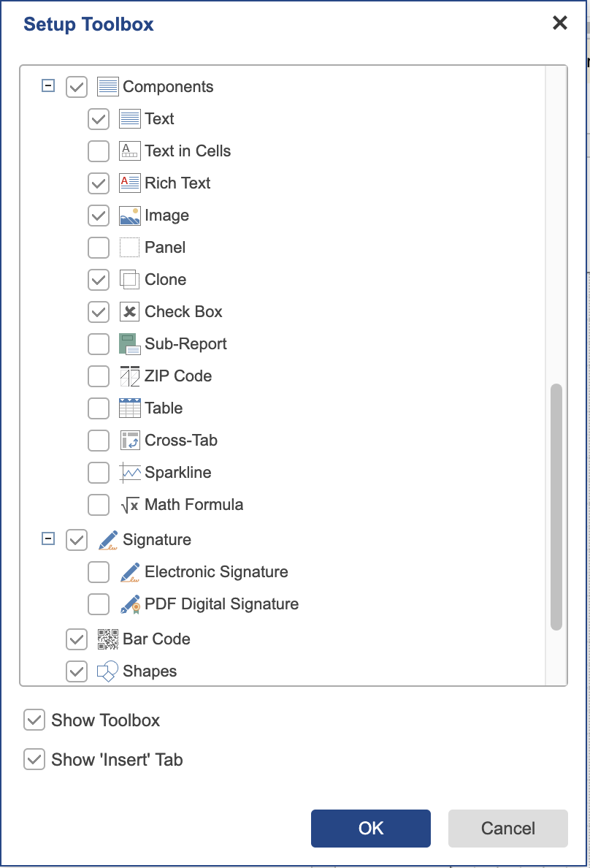The image size is (590, 868).
Task: Select the 'Rich Text' label
Action: coord(177,183)
